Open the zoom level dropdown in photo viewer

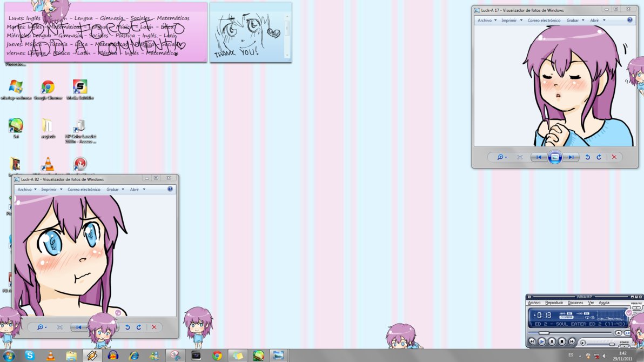point(41,327)
